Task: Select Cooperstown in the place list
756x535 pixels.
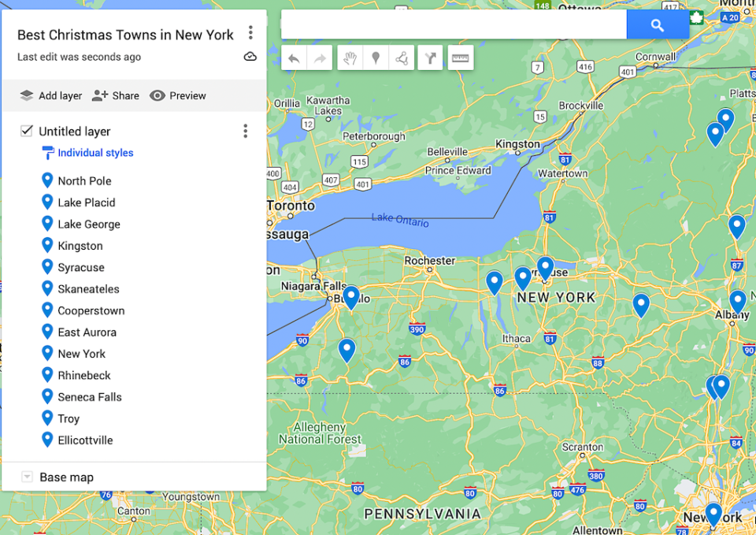Action: pos(91,310)
